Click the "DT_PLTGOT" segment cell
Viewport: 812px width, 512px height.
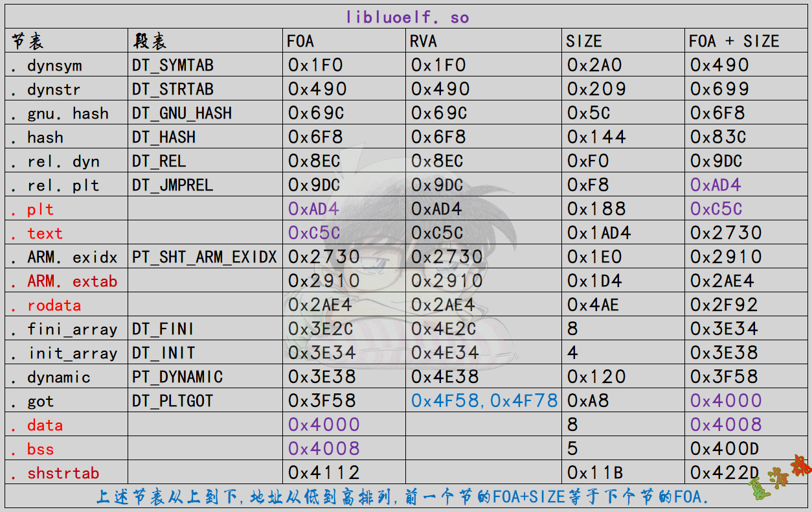173,401
